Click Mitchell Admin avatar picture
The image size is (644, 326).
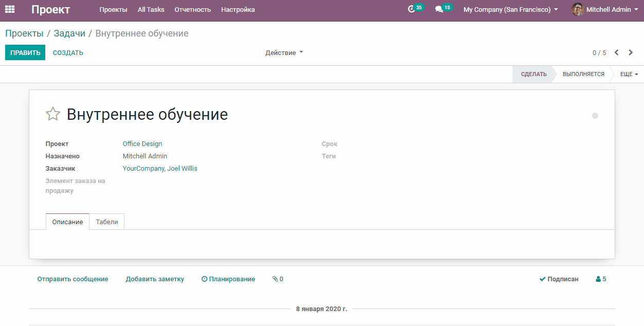tap(578, 9)
